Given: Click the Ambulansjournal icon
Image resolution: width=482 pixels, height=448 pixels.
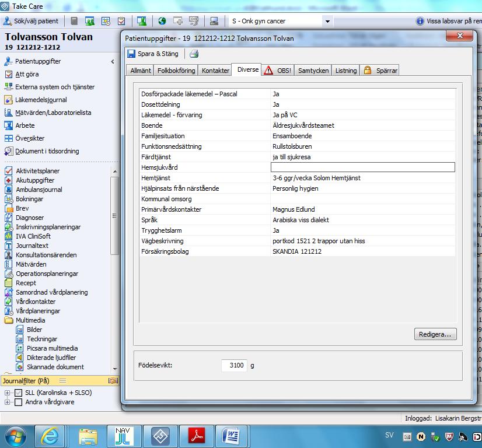Looking at the screenshot, I should point(9,190).
